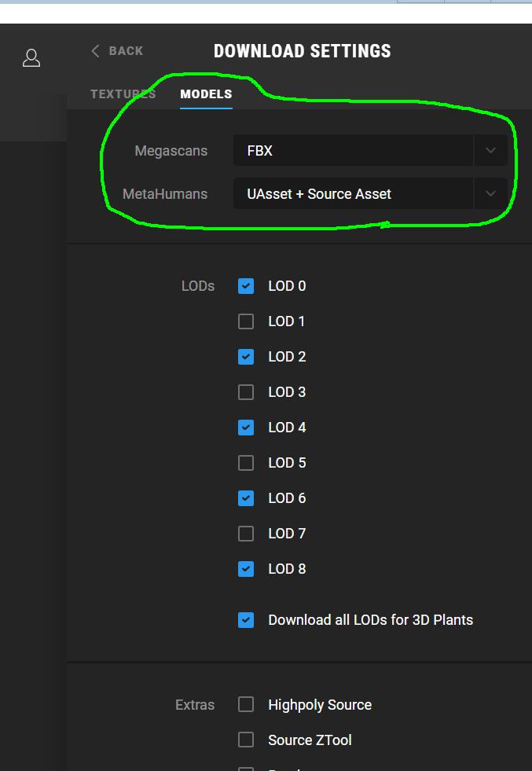Click the LODs section label
This screenshot has height=771, width=532.
[x=198, y=286]
